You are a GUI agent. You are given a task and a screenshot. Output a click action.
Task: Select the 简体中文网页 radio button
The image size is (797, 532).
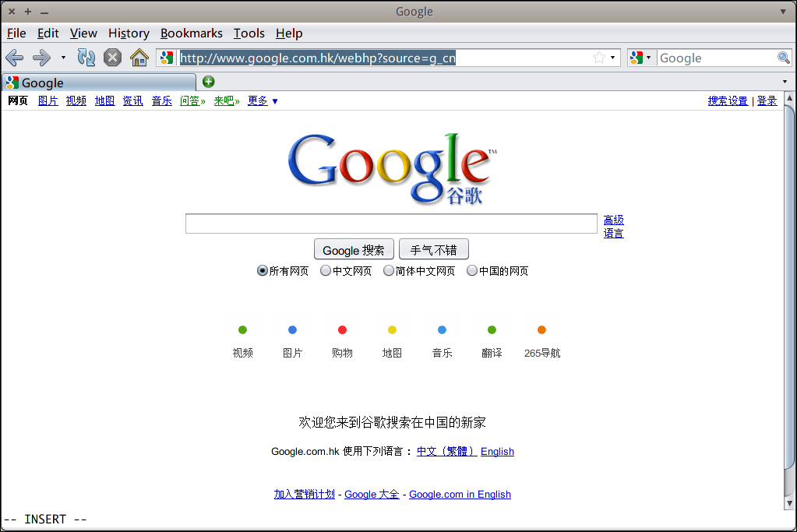pos(388,271)
